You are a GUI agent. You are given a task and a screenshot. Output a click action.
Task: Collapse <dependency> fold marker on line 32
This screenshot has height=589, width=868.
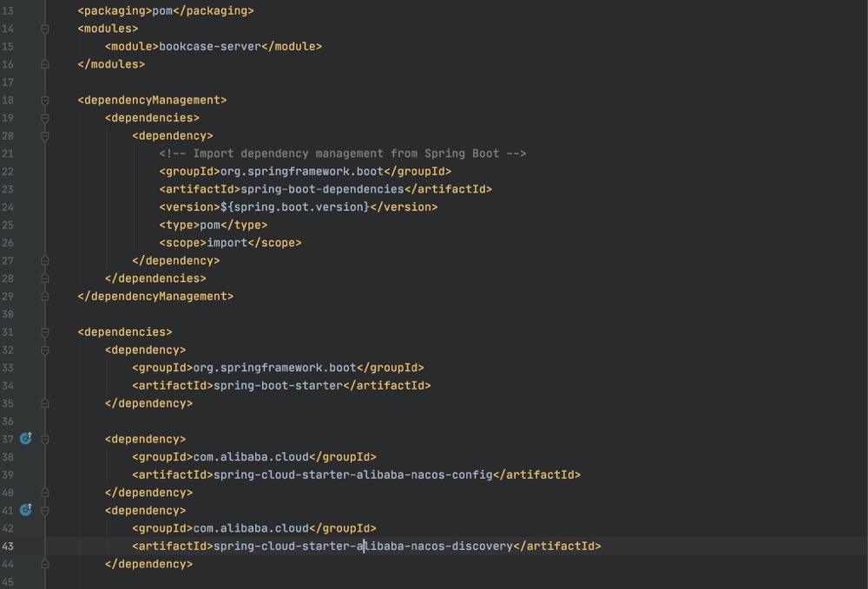point(45,350)
